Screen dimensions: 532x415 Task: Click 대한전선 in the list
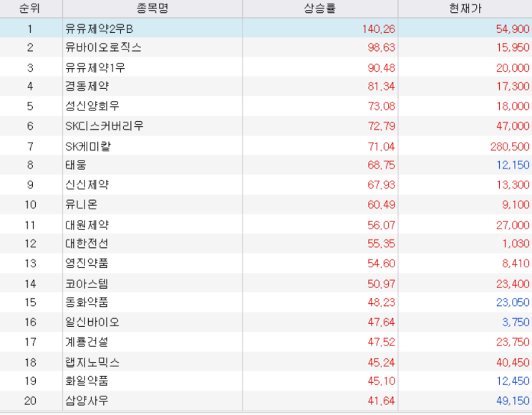87,243
